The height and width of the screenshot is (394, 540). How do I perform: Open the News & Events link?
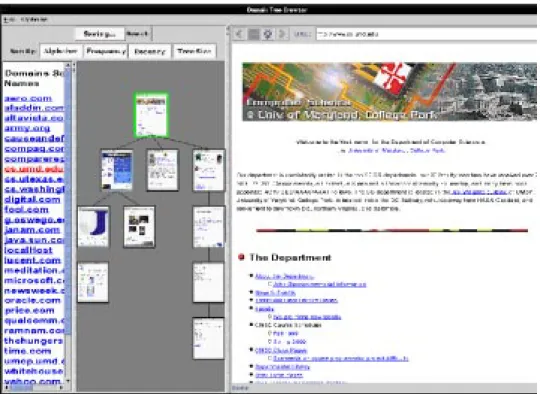click(x=275, y=293)
